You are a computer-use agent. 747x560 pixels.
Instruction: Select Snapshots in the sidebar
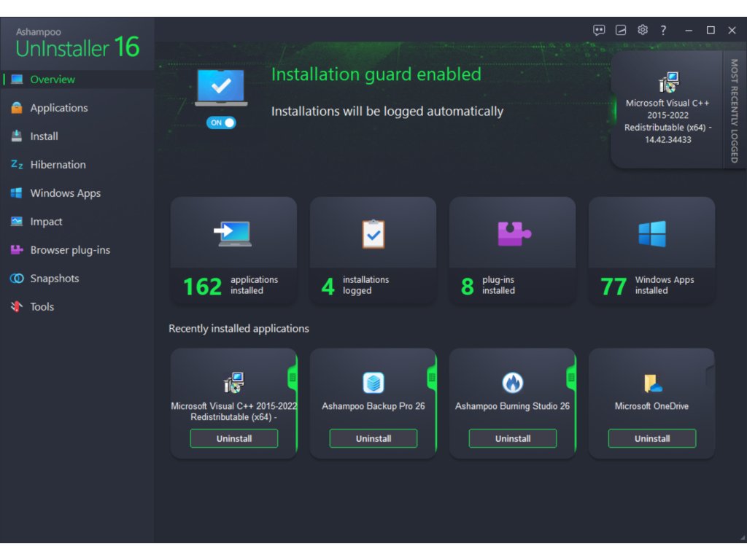tap(54, 279)
